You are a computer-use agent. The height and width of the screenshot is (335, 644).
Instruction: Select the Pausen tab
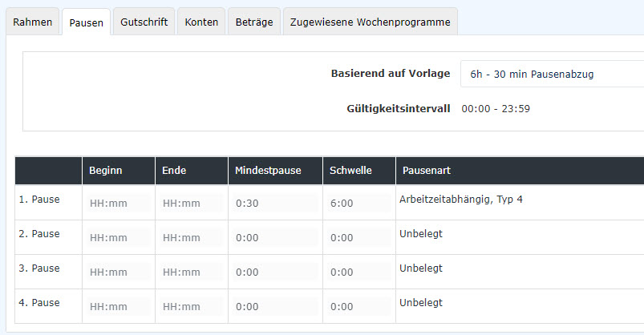coord(86,23)
